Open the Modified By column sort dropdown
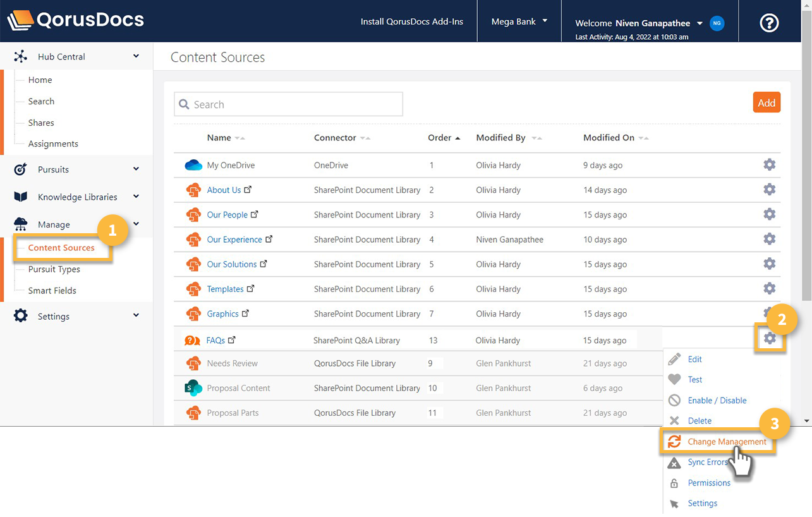This screenshot has width=812, height=517. pos(536,138)
